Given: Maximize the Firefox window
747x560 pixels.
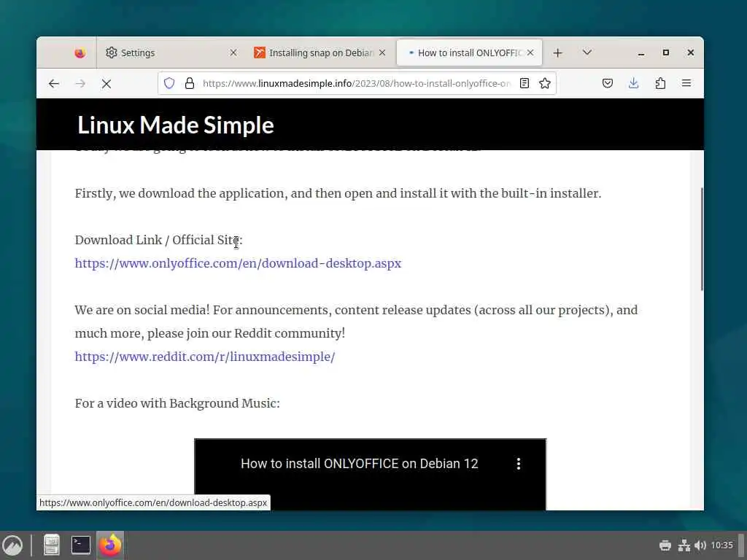Looking at the screenshot, I should (666, 52).
